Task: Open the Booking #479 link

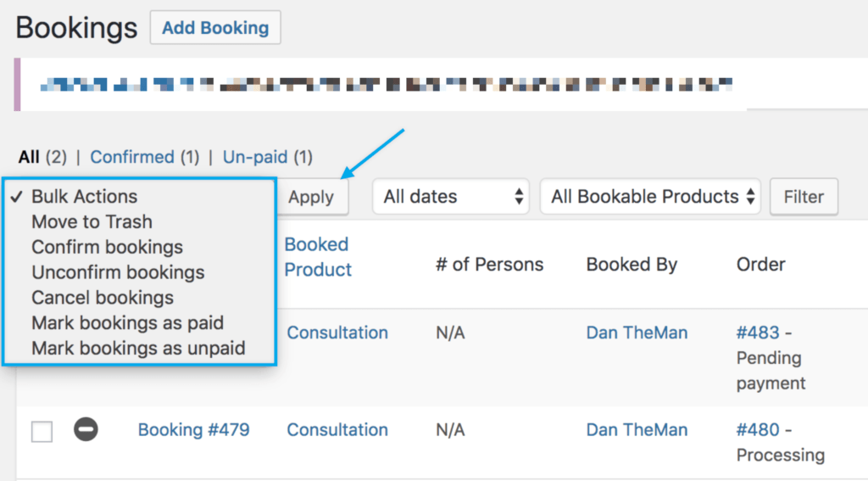Action: point(193,429)
